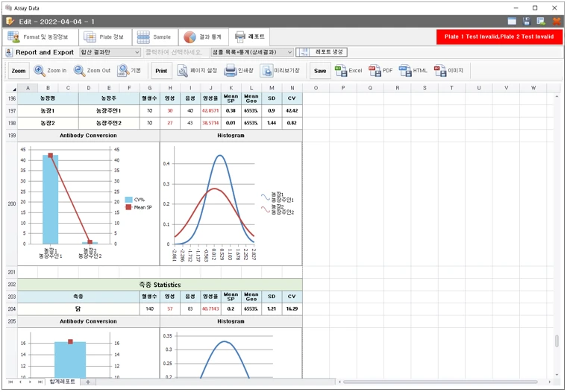Open the 인쇄창 printer icon
The height and width of the screenshot is (392, 567).
pyautogui.click(x=231, y=71)
